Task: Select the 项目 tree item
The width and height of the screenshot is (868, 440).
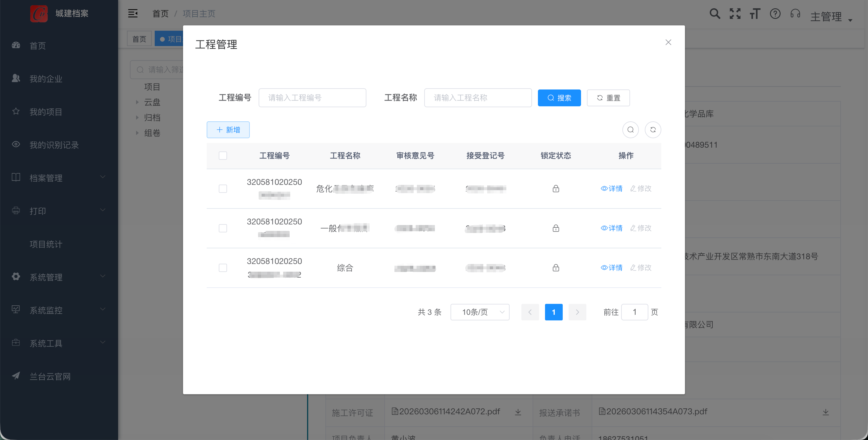Action: pyautogui.click(x=152, y=87)
